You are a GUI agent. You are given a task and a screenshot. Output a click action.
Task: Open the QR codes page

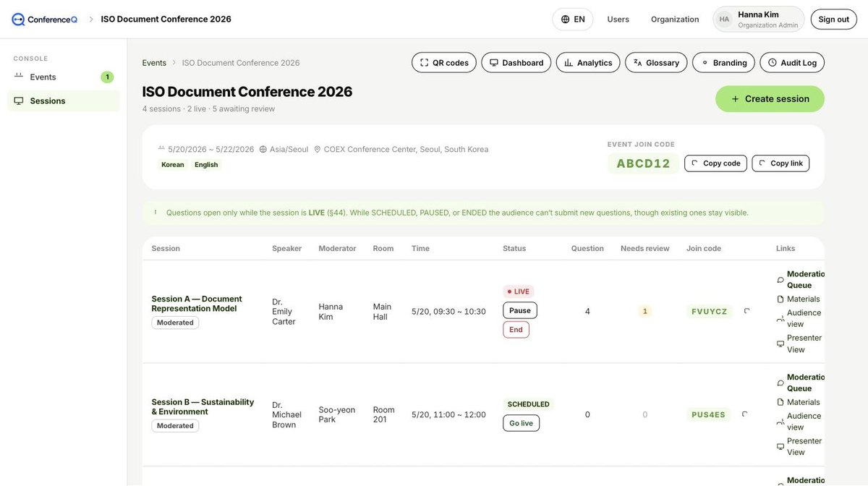444,63
